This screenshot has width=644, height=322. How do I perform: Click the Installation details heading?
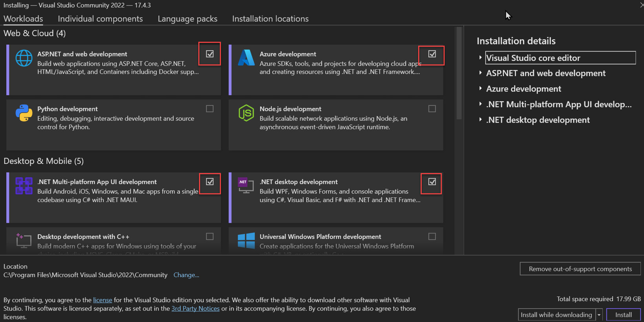(516, 41)
